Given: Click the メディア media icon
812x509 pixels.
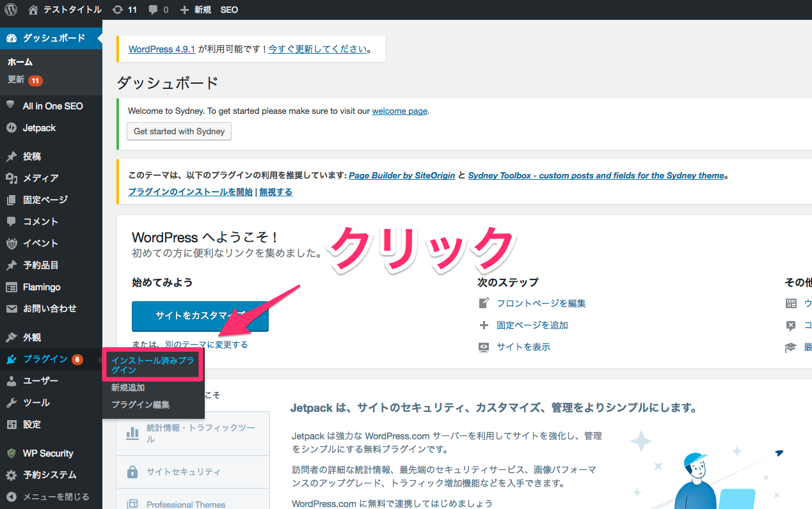Looking at the screenshot, I should coord(11,178).
